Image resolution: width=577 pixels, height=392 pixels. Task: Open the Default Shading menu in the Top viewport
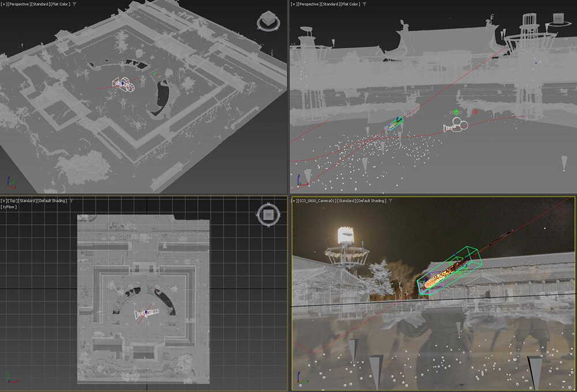tap(52, 201)
